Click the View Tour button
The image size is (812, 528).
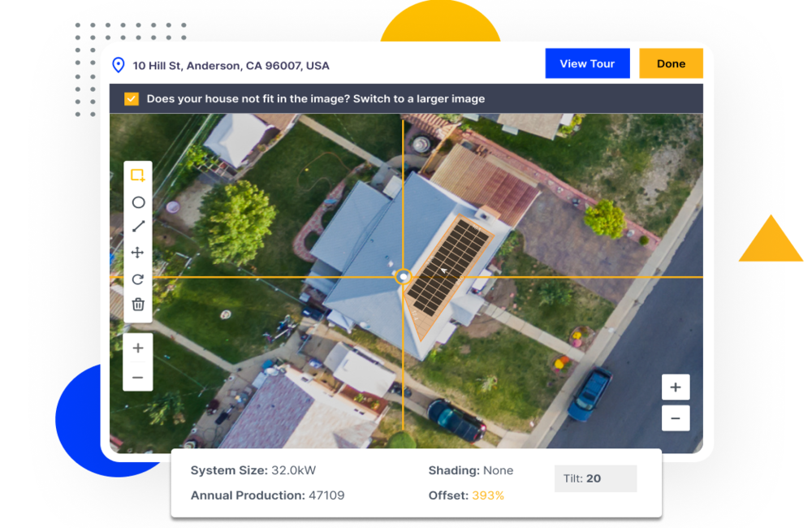click(x=587, y=63)
